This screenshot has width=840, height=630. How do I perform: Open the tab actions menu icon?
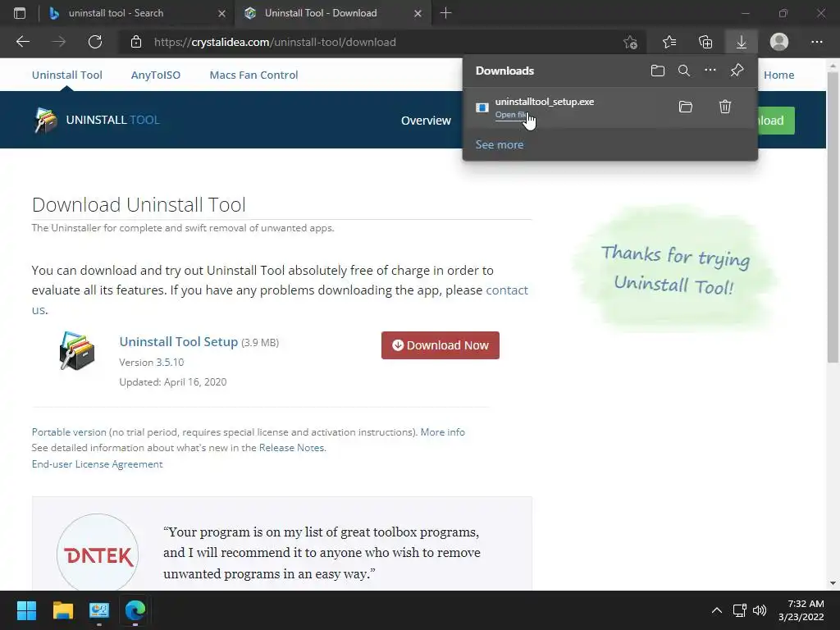click(20, 13)
